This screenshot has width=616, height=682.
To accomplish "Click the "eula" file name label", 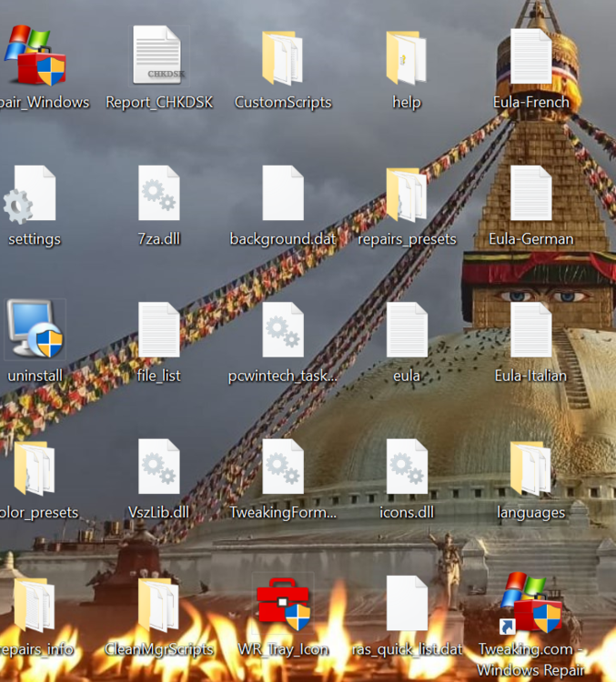I will click(407, 376).
